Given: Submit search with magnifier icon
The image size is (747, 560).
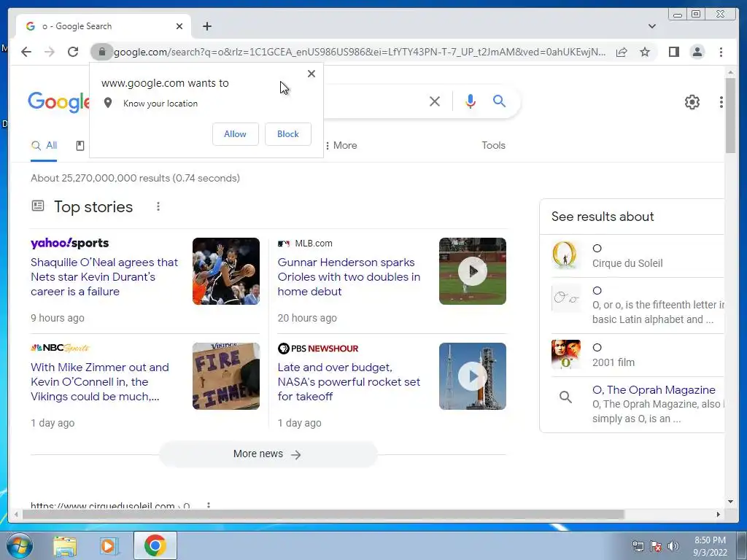Looking at the screenshot, I should click(499, 101).
